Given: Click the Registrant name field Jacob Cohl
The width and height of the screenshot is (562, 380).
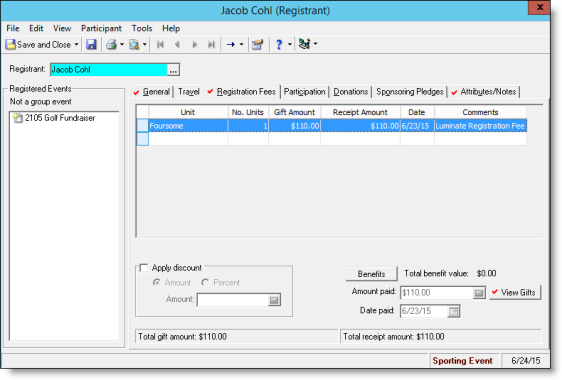Looking at the screenshot, I should coord(109,70).
